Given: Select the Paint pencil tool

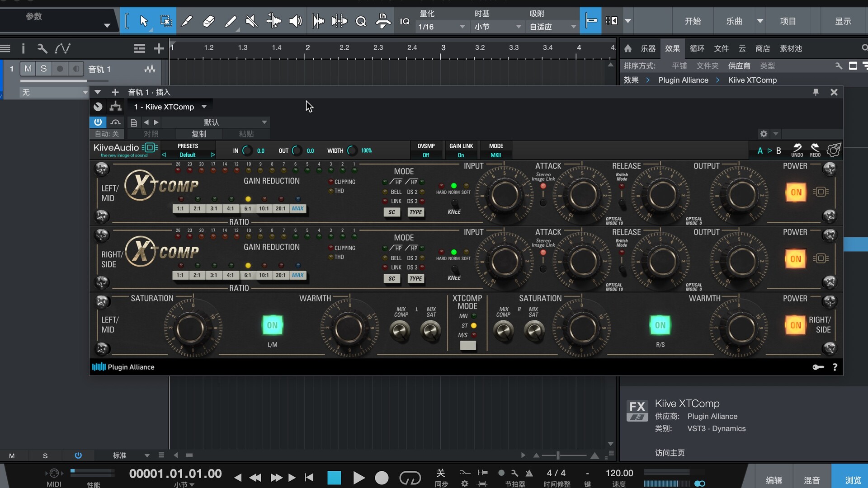Looking at the screenshot, I should 230,21.
